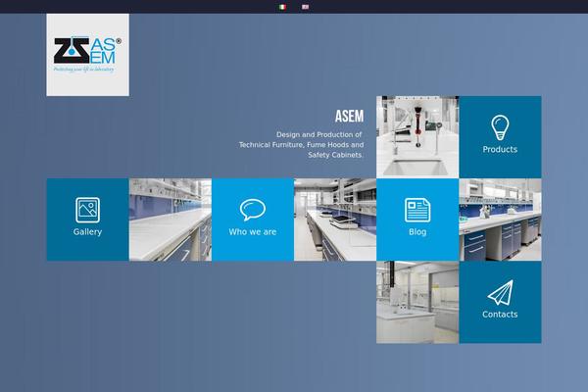Open the Products page label
This screenshot has width=588, height=392.
(x=500, y=149)
